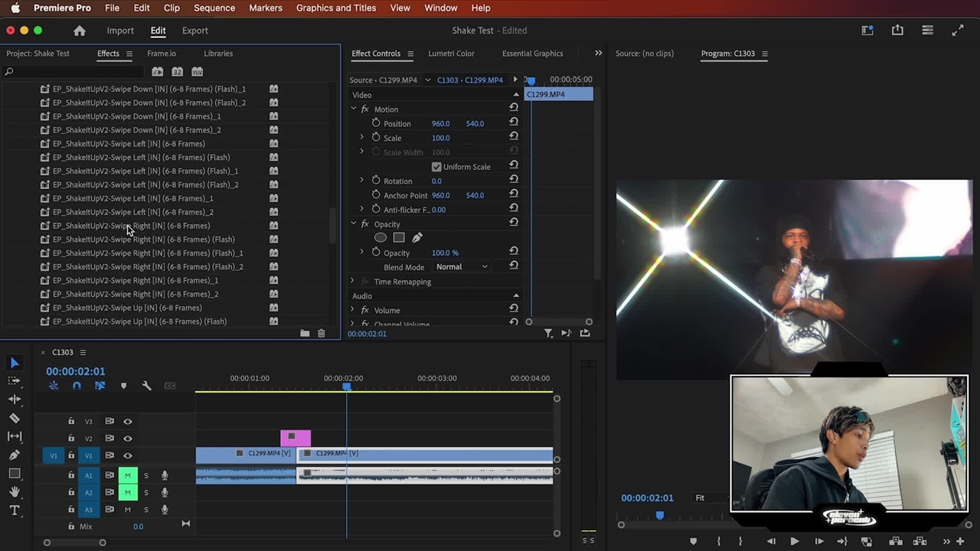Click the new custom bin folder icon
980x551 pixels.
[x=305, y=334]
